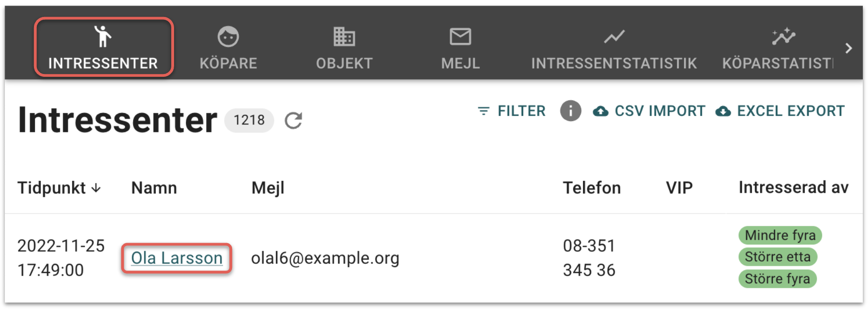Click the Köparstatistik sparkle chart icon

(783, 36)
